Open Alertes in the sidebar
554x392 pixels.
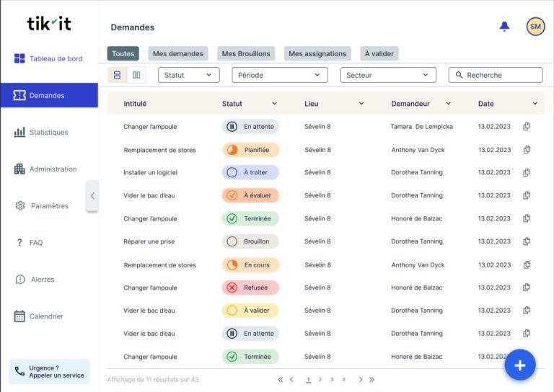[42, 280]
